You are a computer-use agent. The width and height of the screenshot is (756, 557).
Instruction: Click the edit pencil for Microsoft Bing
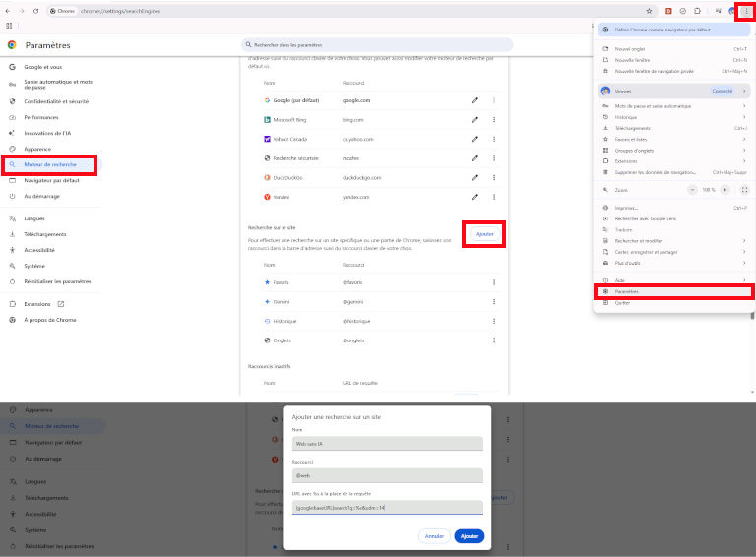pos(475,119)
